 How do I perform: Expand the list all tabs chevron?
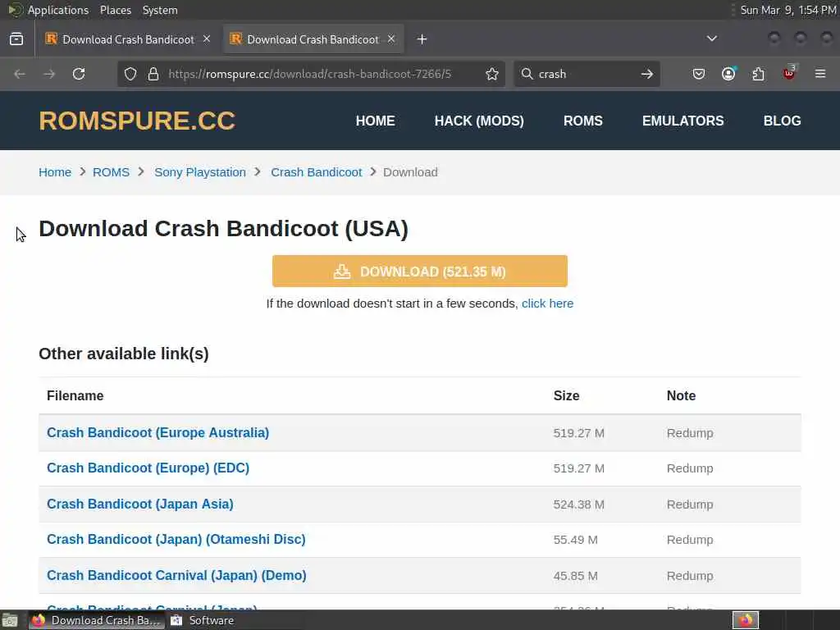(x=712, y=39)
